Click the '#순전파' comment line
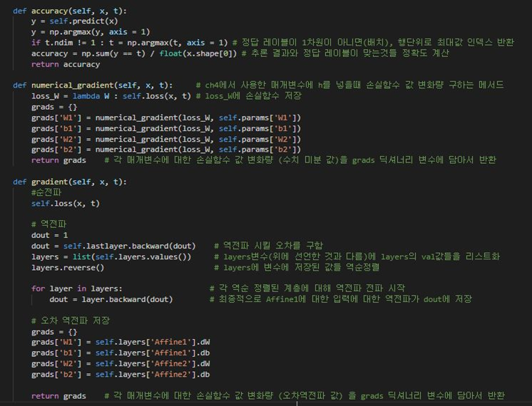 [x=46, y=192]
